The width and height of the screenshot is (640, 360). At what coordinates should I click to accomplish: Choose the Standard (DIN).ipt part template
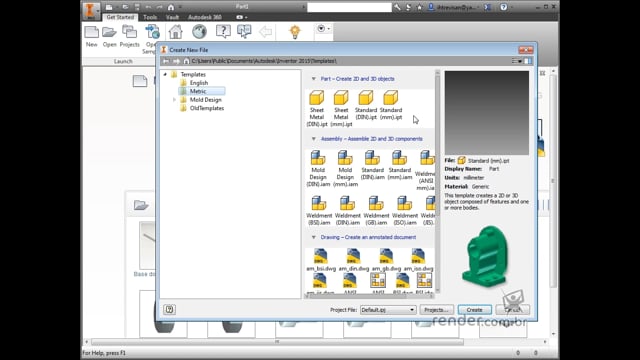(366, 105)
